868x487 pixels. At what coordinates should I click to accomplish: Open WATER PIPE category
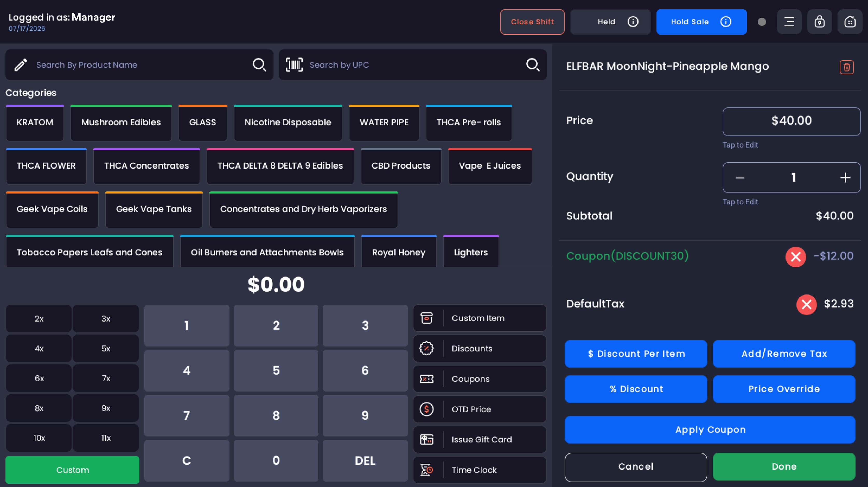tap(384, 123)
